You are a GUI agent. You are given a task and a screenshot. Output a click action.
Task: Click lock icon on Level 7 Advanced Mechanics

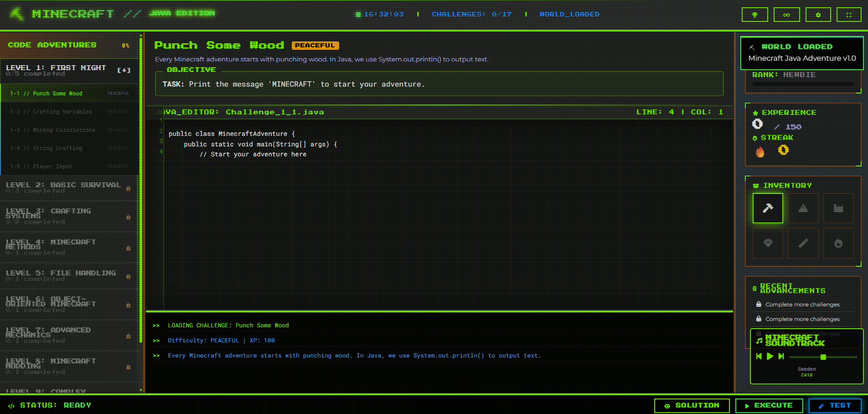129,336
